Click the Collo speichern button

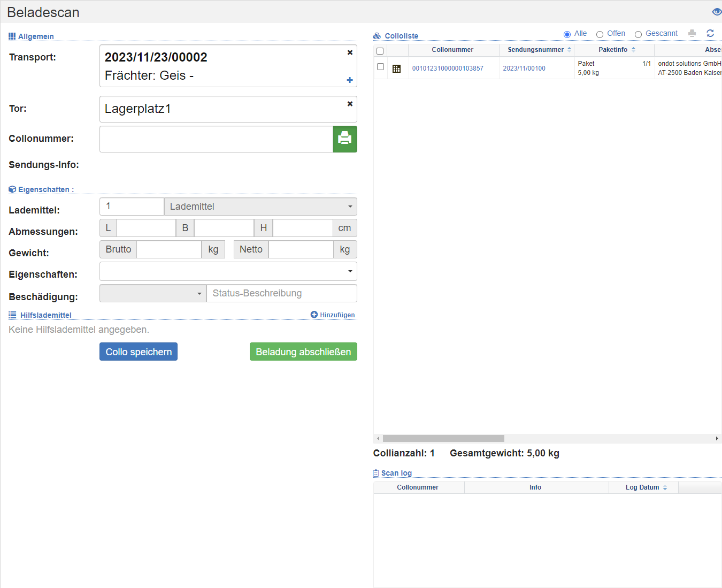[x=139, y=352]
